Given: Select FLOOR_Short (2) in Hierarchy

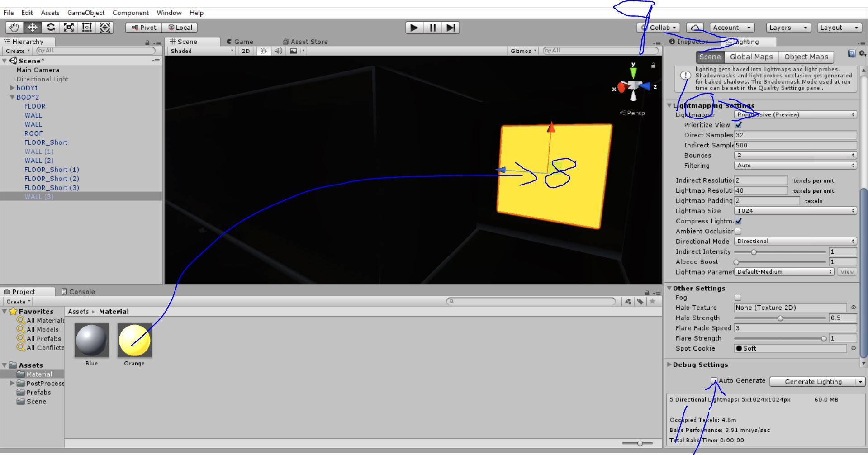Looking at the screenshot, I should pos(52,179).
